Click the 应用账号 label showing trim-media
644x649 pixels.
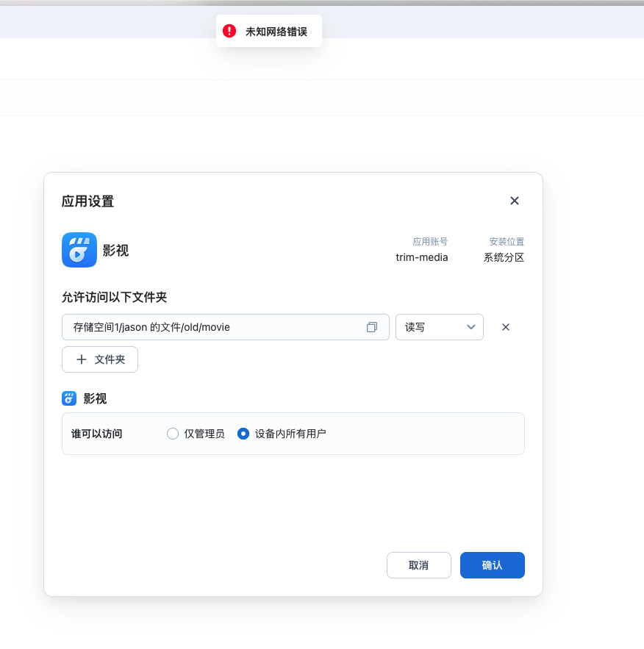430,241
